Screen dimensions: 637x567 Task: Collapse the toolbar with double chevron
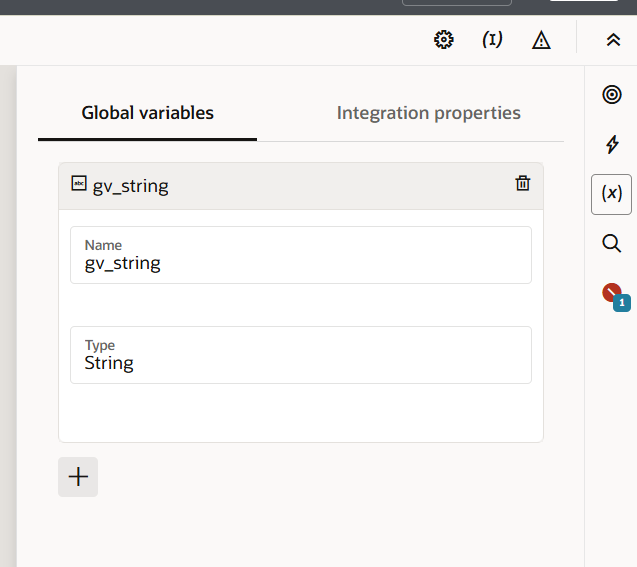(x=613, y=40)
